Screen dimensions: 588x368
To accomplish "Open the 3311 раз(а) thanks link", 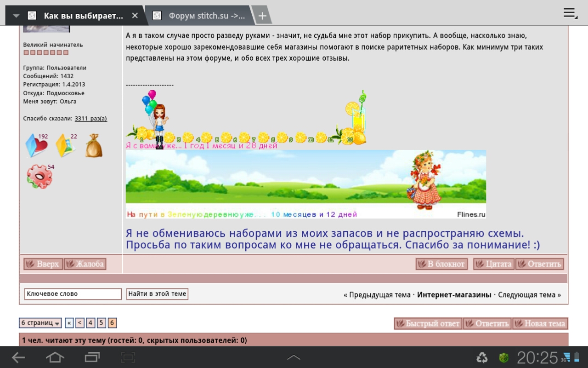I will coord(90,119).
